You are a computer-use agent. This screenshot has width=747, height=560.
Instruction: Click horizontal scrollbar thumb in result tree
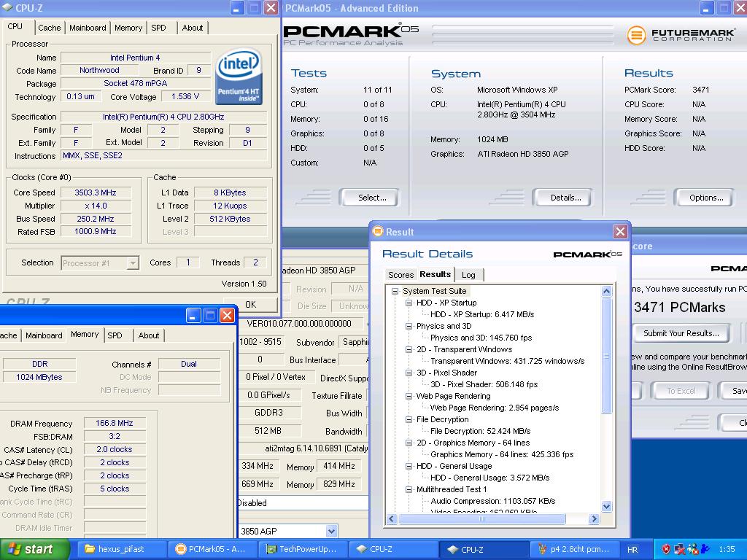(x=481, y=519)
